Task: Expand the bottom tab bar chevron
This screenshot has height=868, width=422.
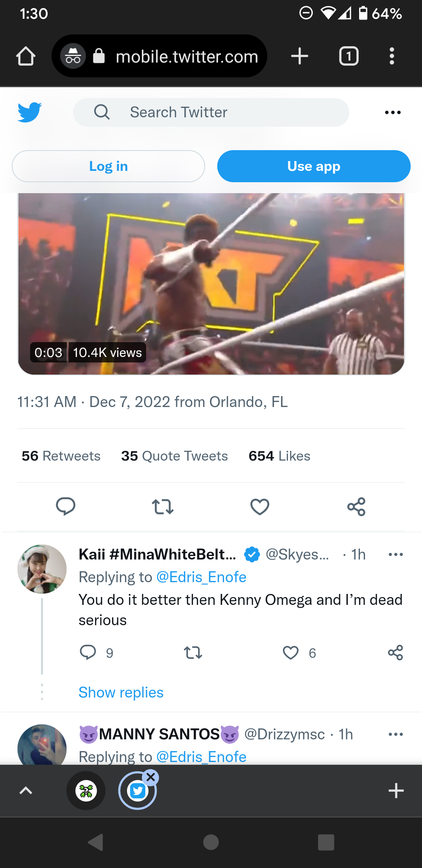Action: 26,791
